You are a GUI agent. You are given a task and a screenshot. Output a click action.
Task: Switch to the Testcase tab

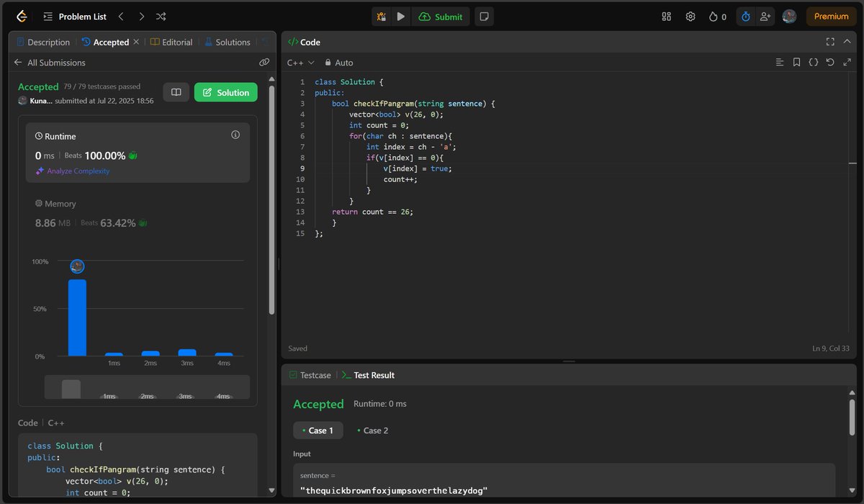pyautogui.click(x=310, y=375)
